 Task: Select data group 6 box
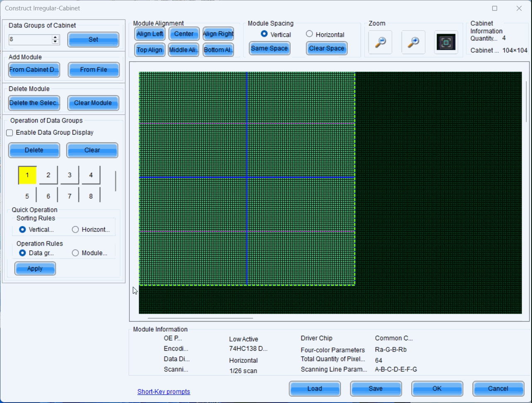click(x=48, y=196)
